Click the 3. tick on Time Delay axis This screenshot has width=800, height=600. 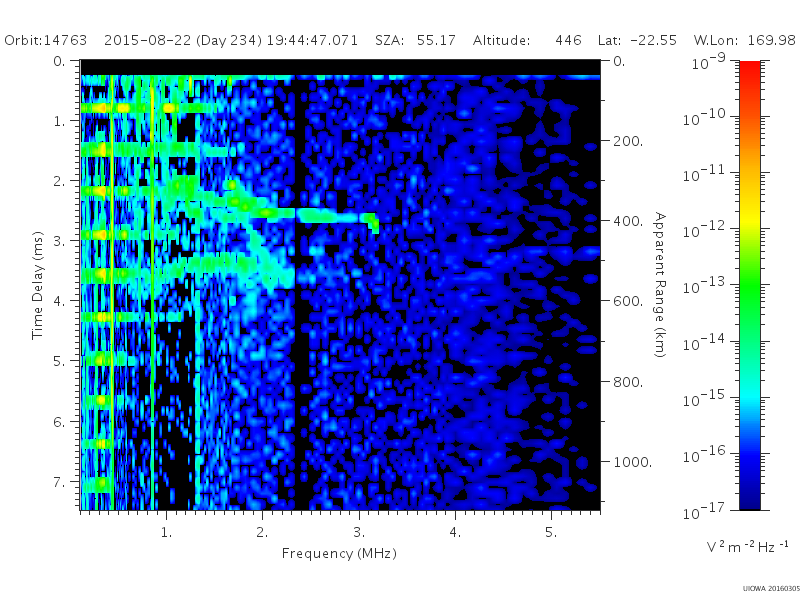(x=60, y=241)
